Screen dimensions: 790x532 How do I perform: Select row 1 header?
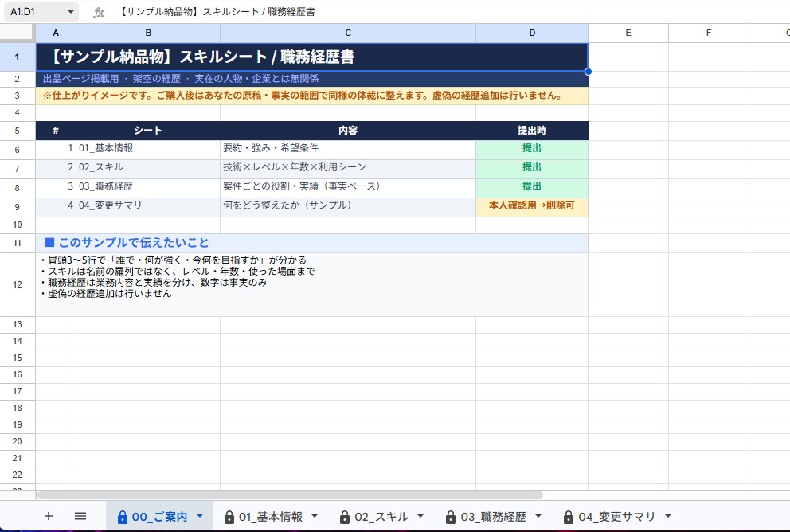(x=18, y=57)
